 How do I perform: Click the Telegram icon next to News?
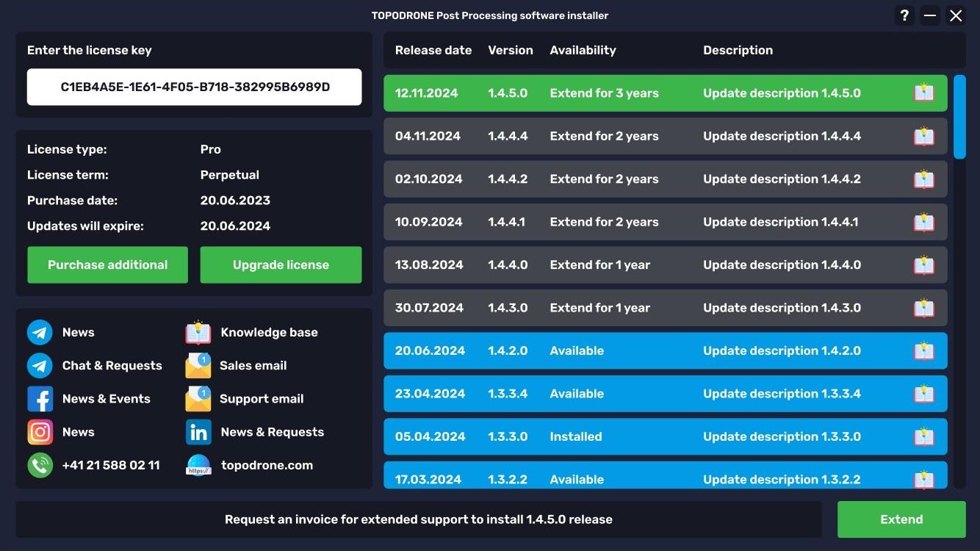pyautogui.click(x=40, y=332)
